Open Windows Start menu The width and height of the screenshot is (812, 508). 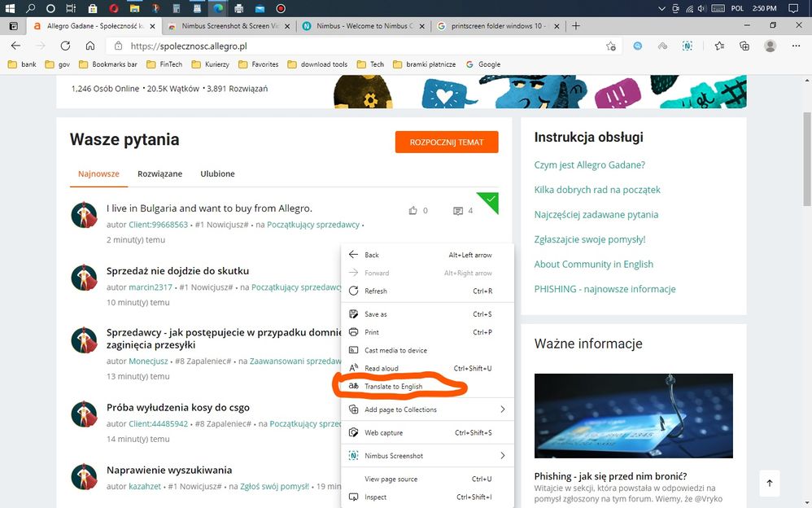pos(10,8)
